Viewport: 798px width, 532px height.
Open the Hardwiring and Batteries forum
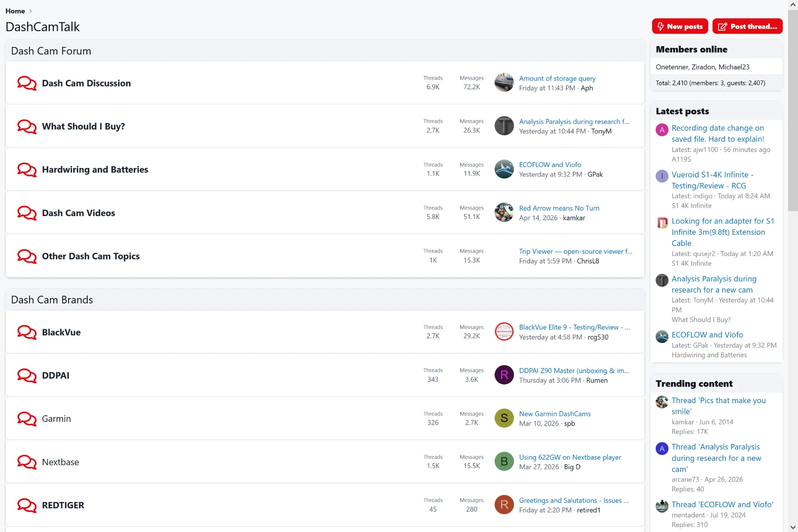pyautogui.click(x=95, y=170)
